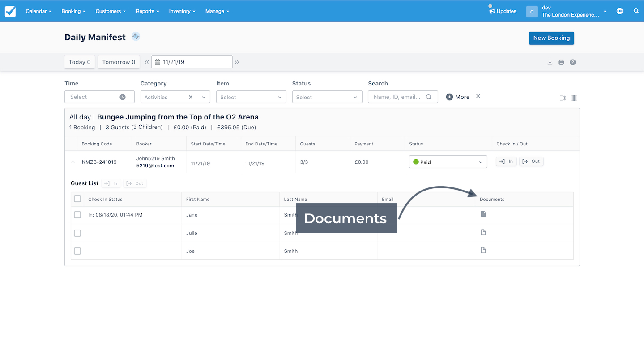Tick the guest list select-all checkbox
The width and height of the screenshot is (644, 353).
(77, 199)
